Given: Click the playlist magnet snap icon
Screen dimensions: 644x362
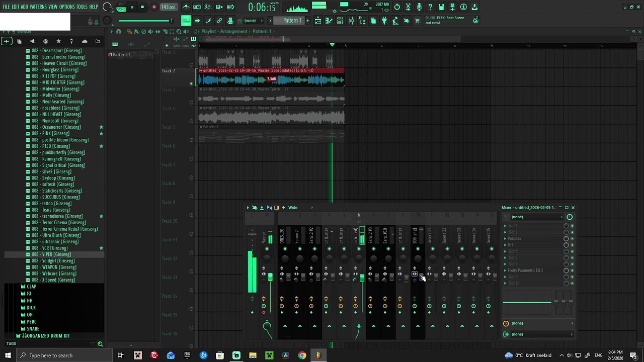Looking at the screenshot, I should (118, 32).
